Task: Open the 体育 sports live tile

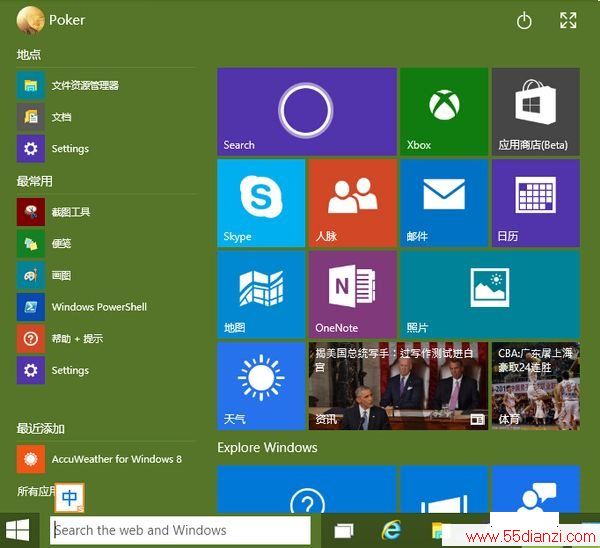Action: 536,386
